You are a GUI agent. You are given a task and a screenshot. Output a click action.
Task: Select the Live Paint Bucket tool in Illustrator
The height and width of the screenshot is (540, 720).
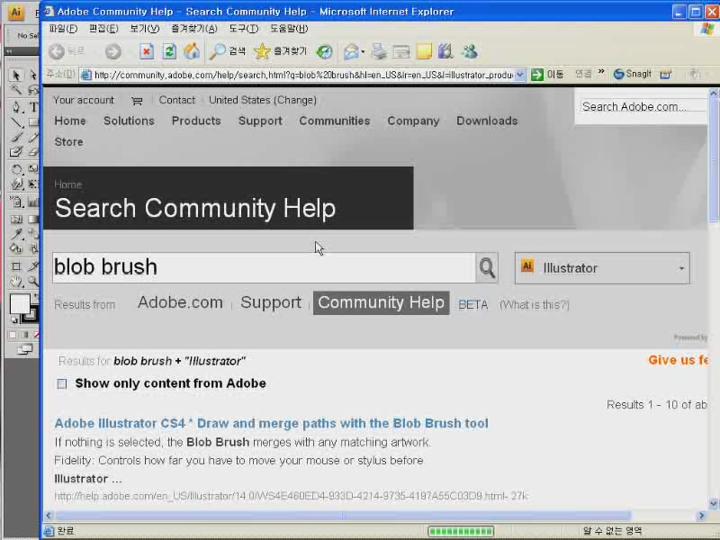click(16, 249)
